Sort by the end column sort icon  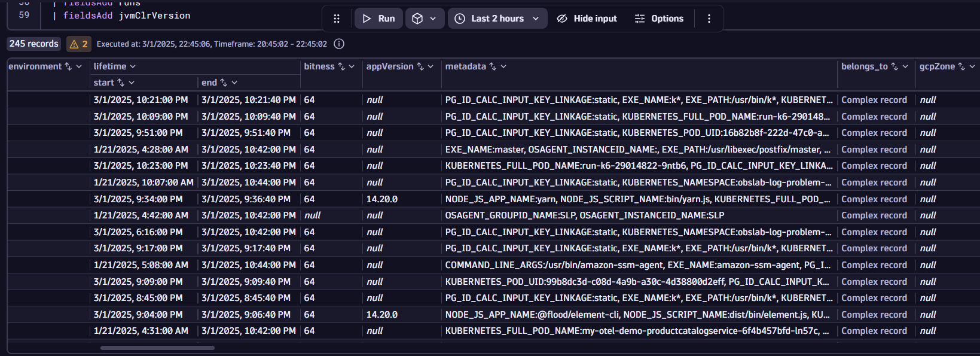[x=224, y=83]
